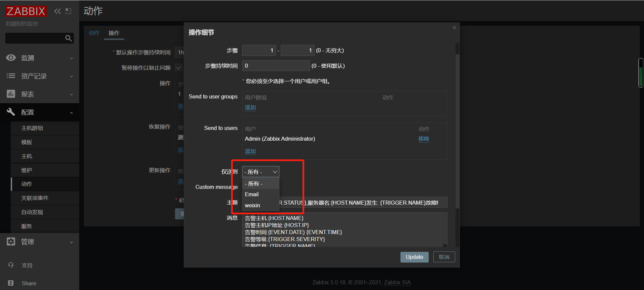Click the 报表 bar chart icon

11,94
